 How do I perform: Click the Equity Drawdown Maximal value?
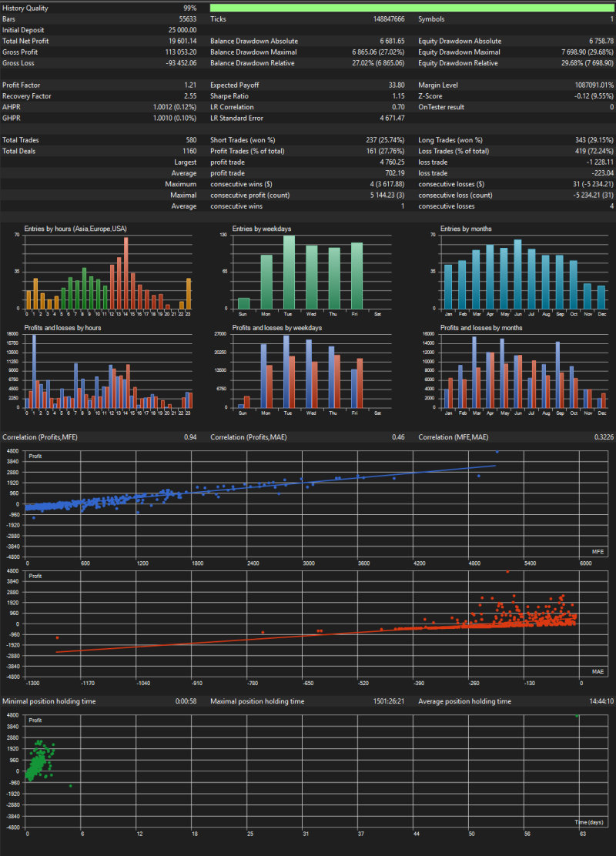click(x=587, y=52)
